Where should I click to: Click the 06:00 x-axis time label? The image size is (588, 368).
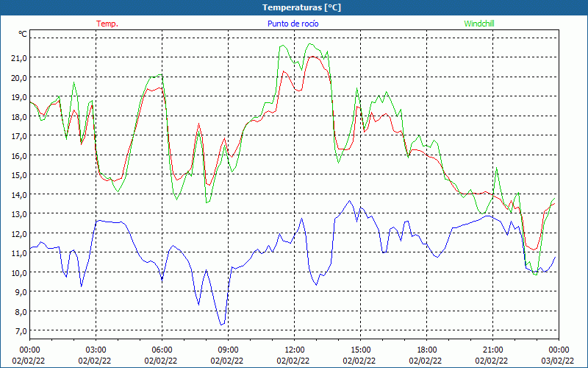point(162,350)
